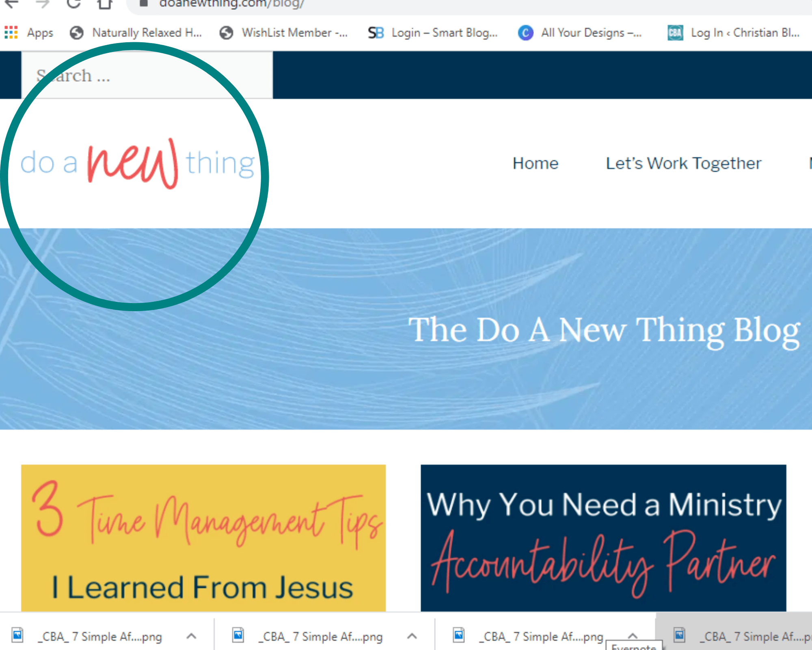Open the Ministry Accountability Partner post image
This screenshot has height=650, width=812.
[603, 538]
